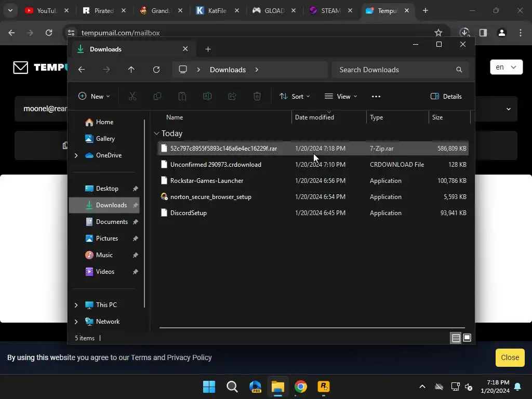Open Windows Start menu
Image resolution: width=532 pixels, height=399 pixels.
(x=209, y=387)
